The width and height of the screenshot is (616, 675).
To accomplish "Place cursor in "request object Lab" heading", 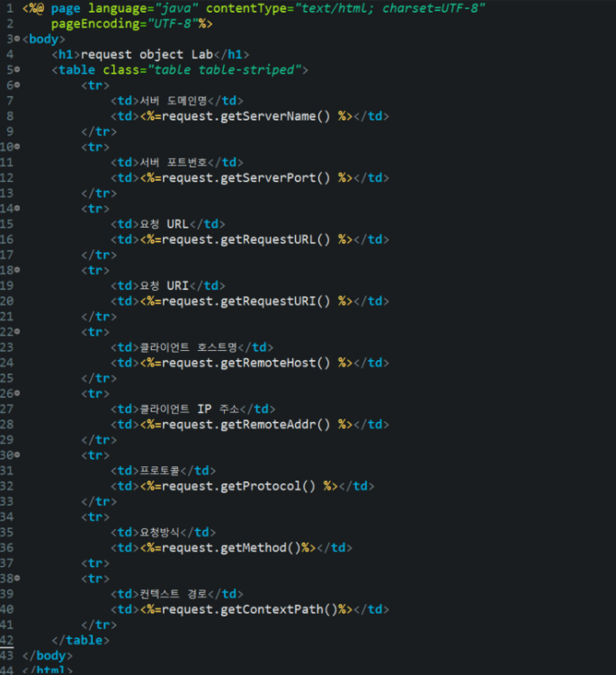I will (147, 55).
